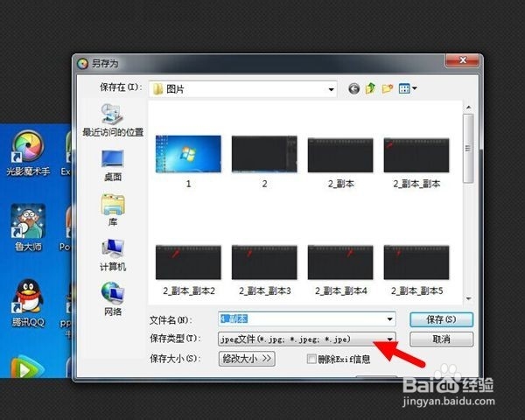Click the file name input field

[x=307, y=319]
